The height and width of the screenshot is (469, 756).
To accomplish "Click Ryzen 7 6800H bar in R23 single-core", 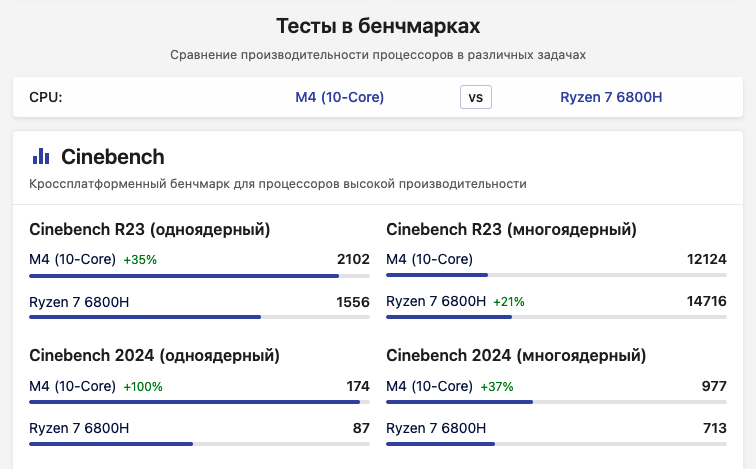I will 199,317.
